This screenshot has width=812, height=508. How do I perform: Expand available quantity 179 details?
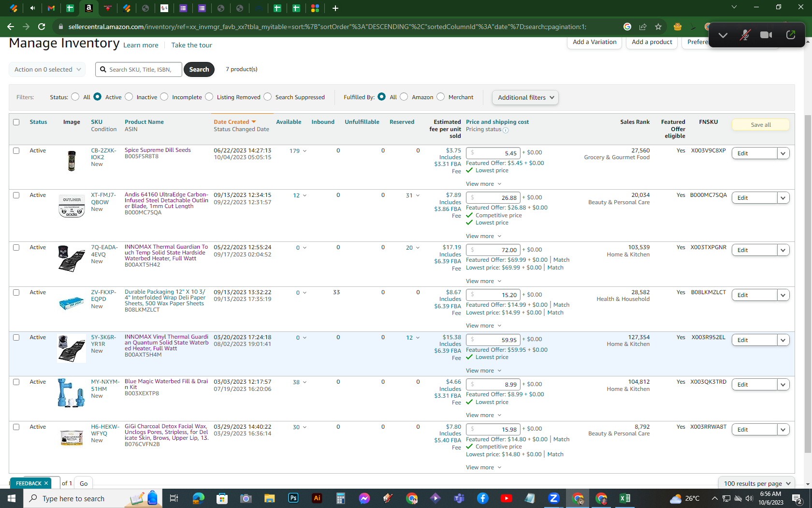click(298, 151)
